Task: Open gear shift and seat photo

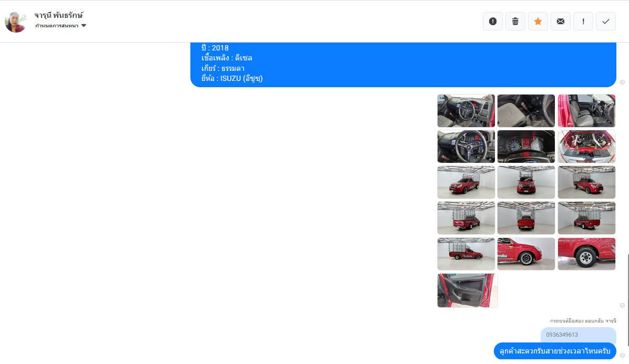Action: point(526,111)
